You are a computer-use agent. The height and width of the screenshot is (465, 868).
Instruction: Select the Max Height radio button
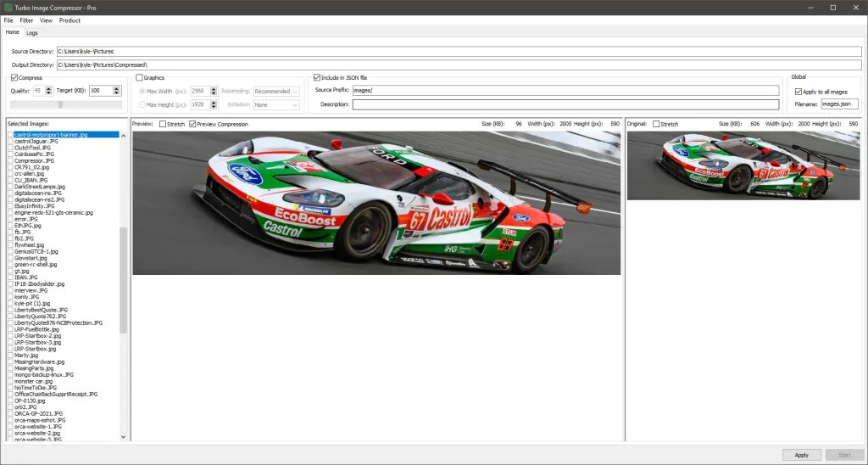[x=142, y=104]
